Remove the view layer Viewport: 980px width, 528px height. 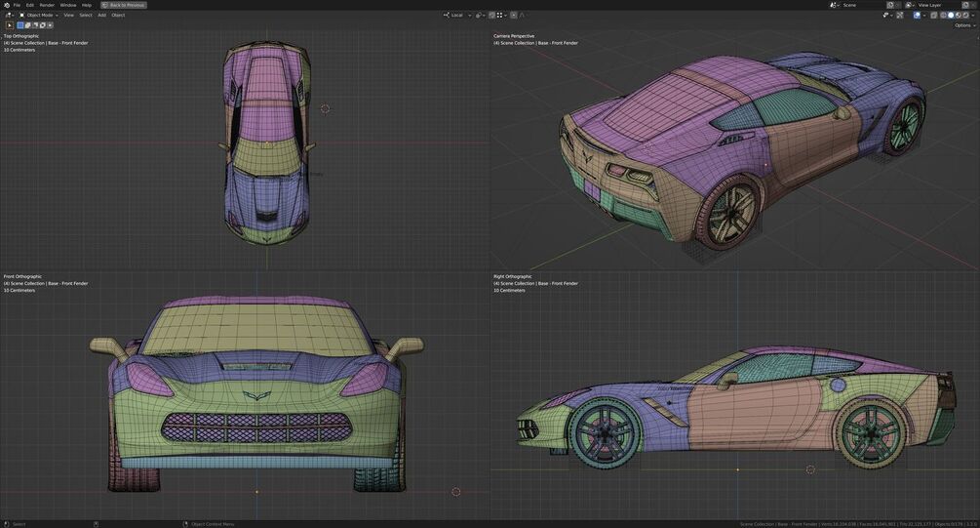click(x=974, y=5)
